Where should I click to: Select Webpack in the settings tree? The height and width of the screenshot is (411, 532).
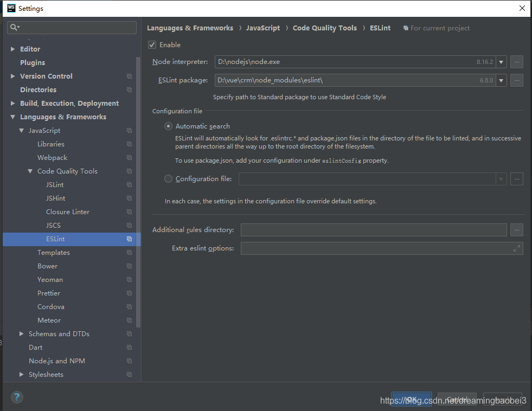click(52, 157)
